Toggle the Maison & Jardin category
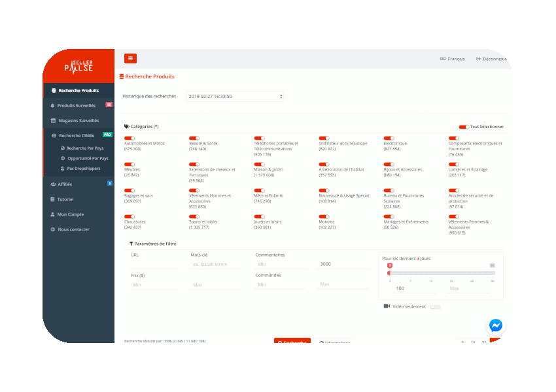This screenshot has width=556, height=392. click(x=259, y=164)
